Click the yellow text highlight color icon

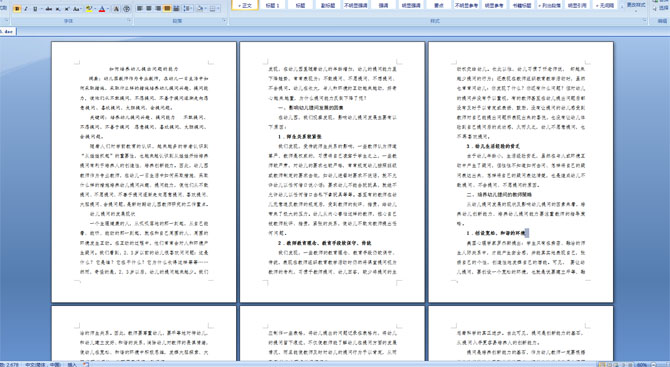tap(89, 9)
